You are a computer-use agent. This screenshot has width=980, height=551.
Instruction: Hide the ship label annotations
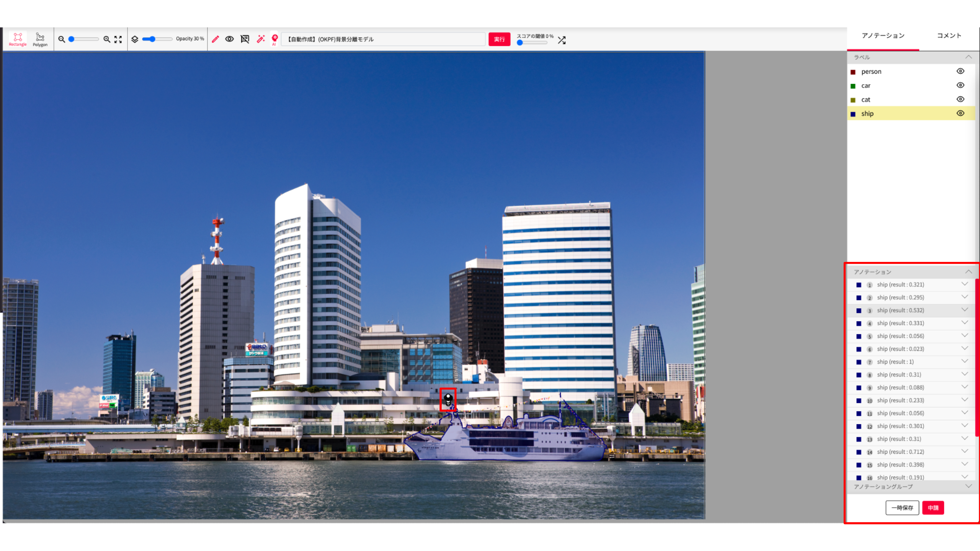coord(960,113)
